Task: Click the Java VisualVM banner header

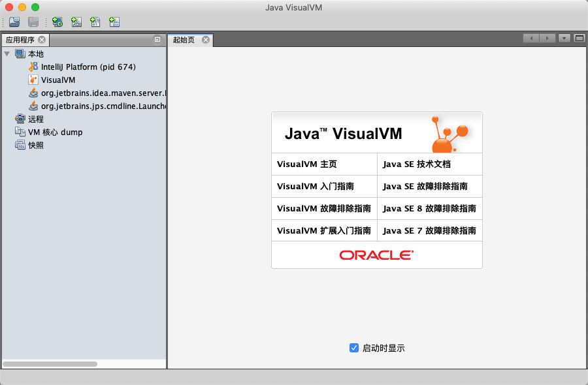Action: [x=377, y=132]
